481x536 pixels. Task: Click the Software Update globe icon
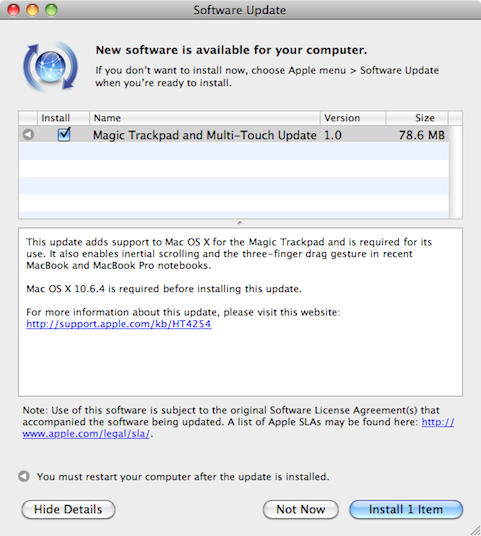click(x=51, y=67)
